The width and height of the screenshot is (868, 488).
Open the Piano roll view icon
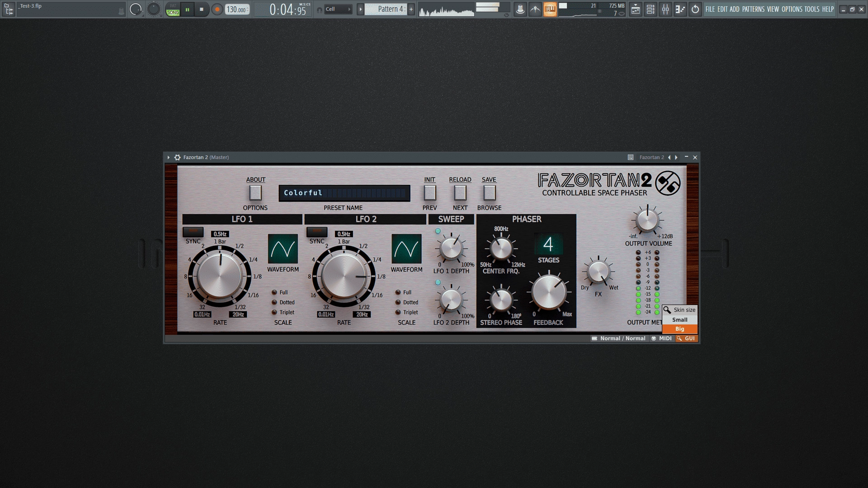680,9
